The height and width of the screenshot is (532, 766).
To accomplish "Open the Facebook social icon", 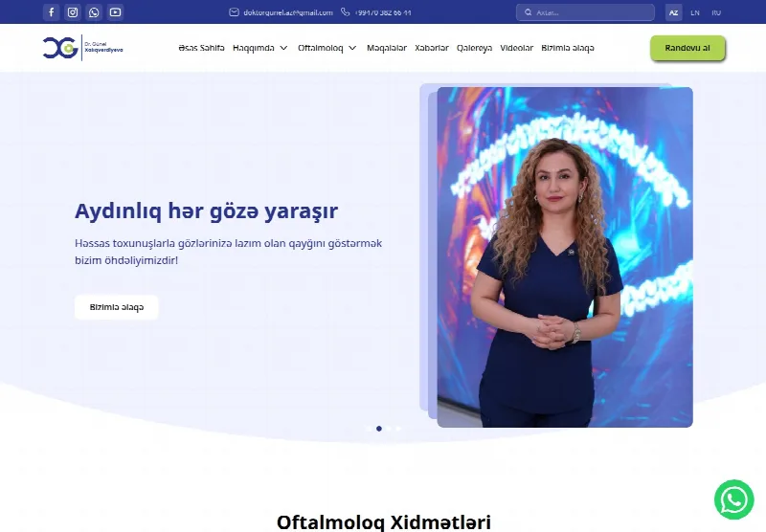I will (52, 12).
